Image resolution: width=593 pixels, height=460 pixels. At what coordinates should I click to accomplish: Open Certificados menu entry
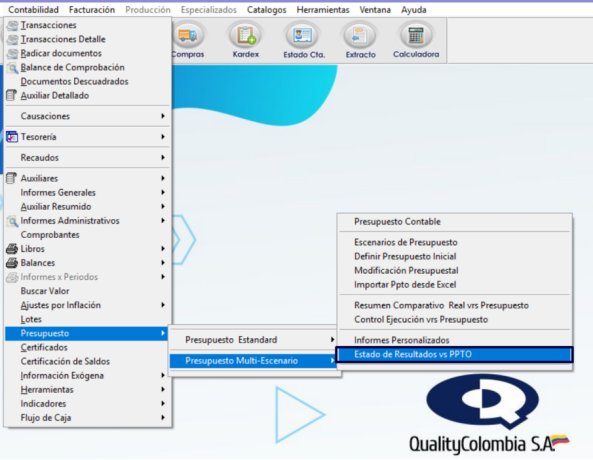pos(87,347)
